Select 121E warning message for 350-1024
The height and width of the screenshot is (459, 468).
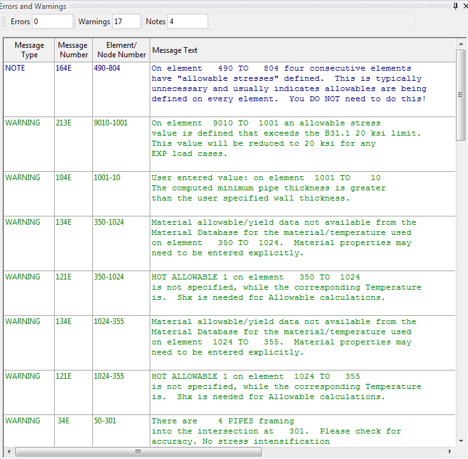click(230, 293)
